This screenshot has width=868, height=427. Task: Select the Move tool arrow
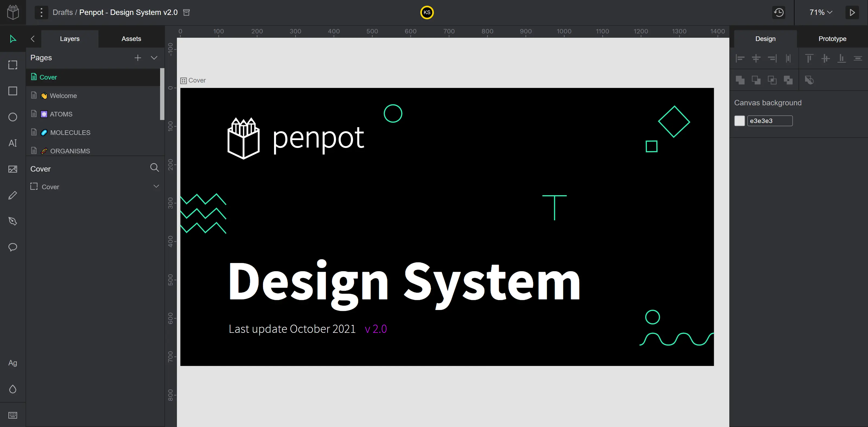point(13,39)
